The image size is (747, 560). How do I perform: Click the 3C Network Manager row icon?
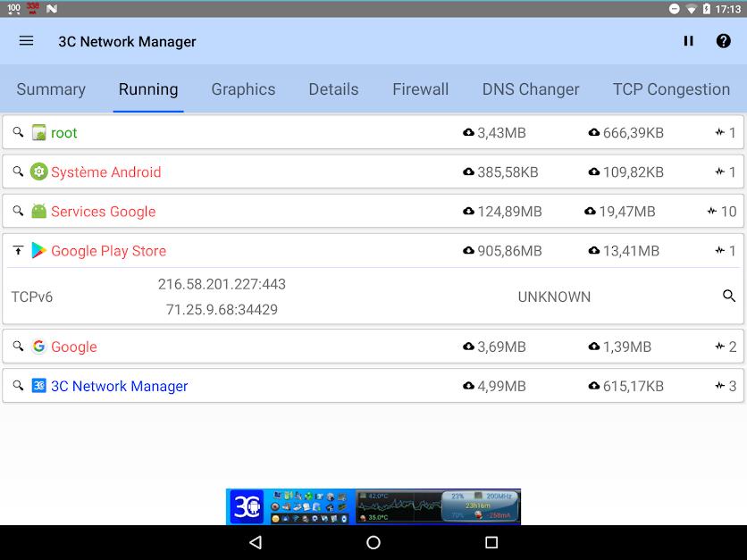pyautogui.click(x=39, y=386)
